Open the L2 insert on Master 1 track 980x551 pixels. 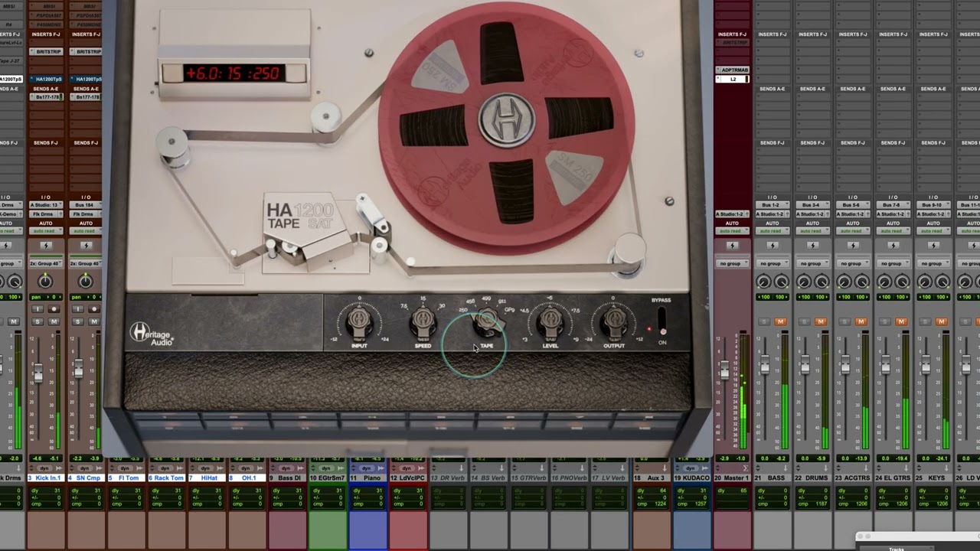point(732,79)
